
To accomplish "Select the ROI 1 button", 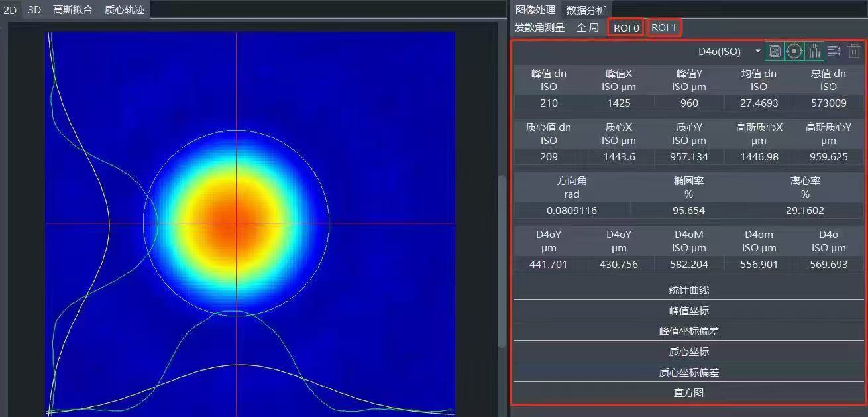I will tap(663, 27).
